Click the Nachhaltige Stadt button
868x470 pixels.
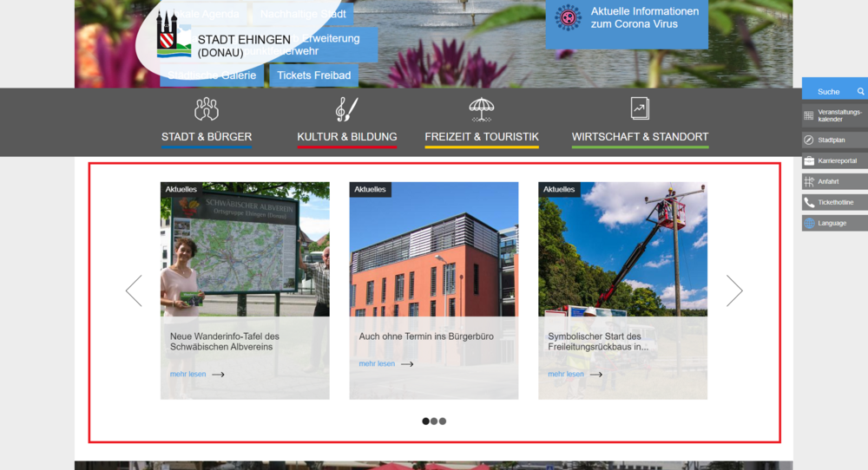click(303, 14)
